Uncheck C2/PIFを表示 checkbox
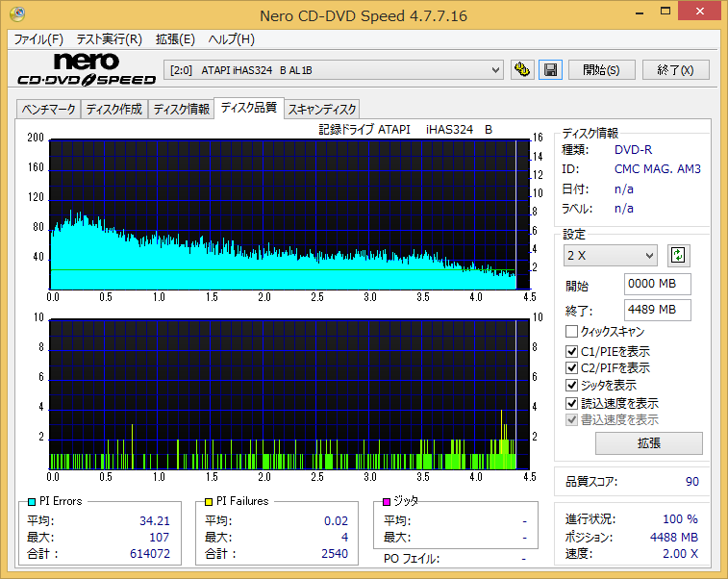Viewport: 728px width, 579px height. (571, 367)
